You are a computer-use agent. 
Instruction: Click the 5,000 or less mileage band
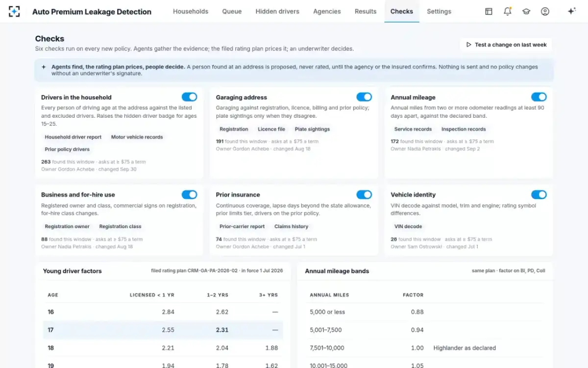click(327, 312)
